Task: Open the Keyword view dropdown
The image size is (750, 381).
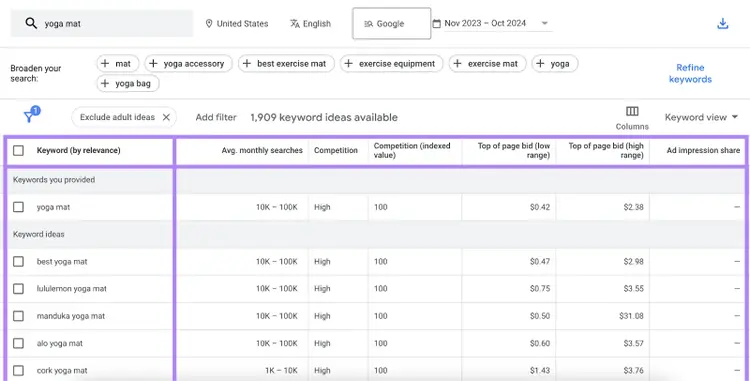Action: click(701, 117)
